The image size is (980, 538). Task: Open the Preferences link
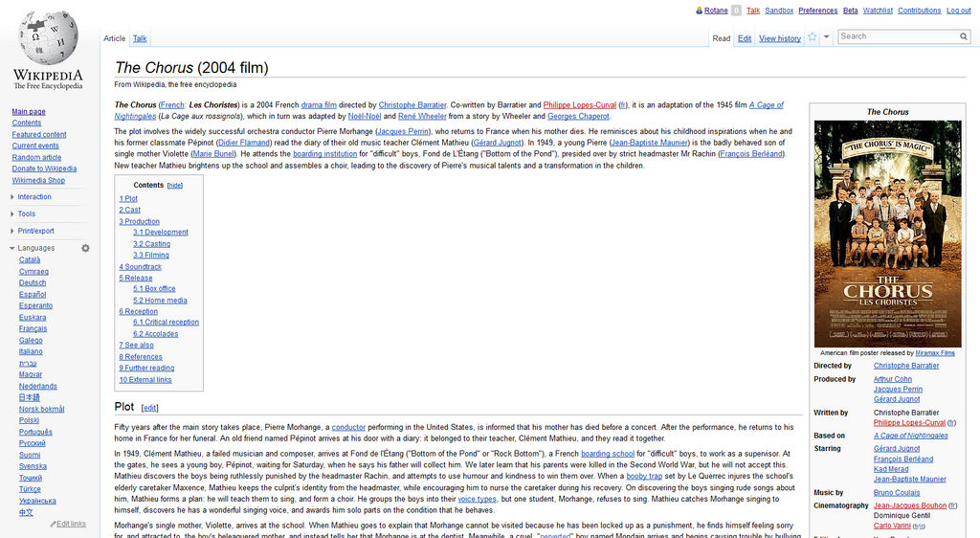click(x=817, y=11)
